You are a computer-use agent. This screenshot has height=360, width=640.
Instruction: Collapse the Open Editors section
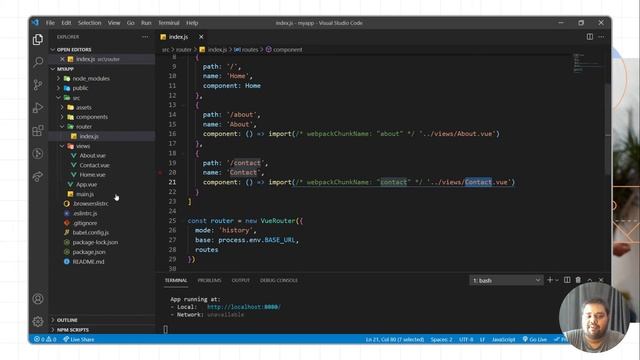tap(53, 49)
